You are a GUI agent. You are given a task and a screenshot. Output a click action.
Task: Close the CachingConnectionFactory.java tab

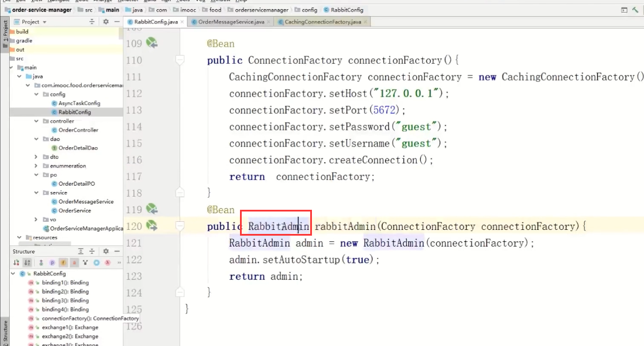pos(365,22)
